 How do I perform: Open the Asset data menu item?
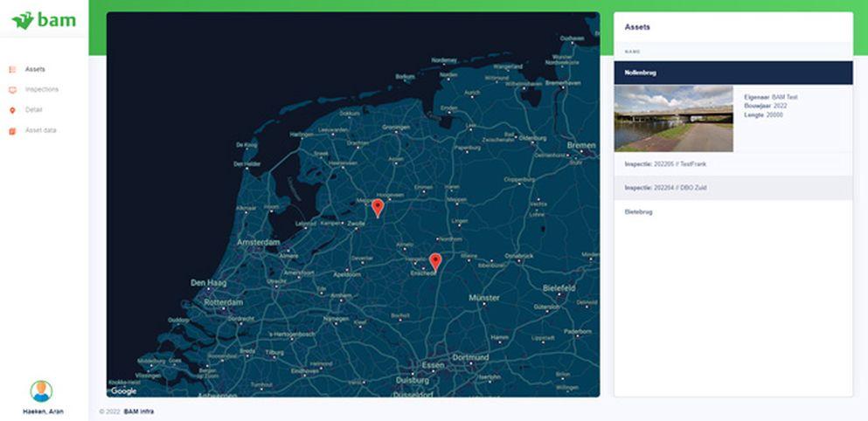tap(40, 130)
